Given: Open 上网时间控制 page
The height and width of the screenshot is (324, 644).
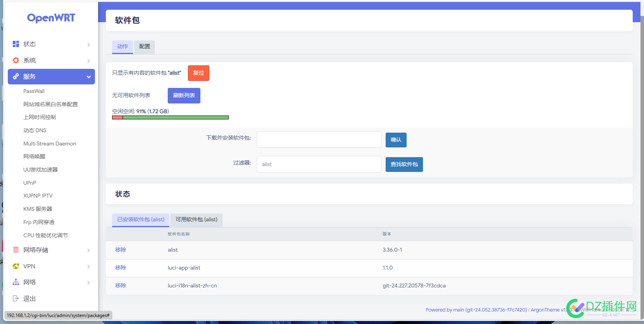Looking at the screenshot, I should (40, 117).
